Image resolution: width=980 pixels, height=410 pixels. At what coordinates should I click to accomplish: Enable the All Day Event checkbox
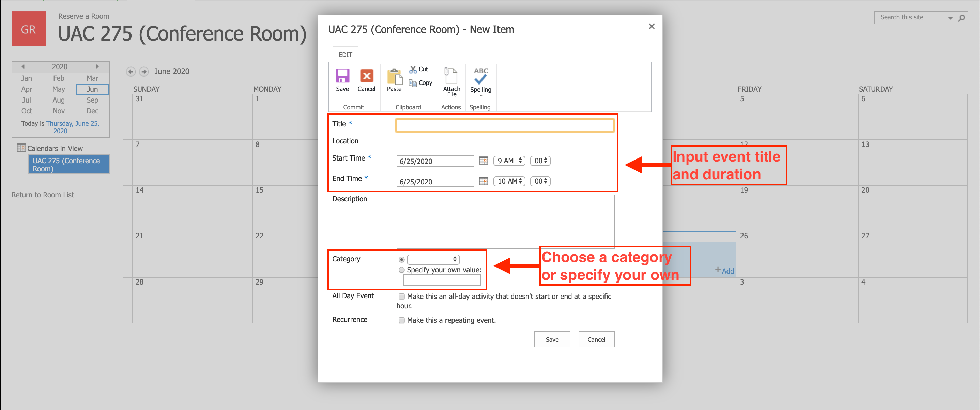click(x=399, y=297)
